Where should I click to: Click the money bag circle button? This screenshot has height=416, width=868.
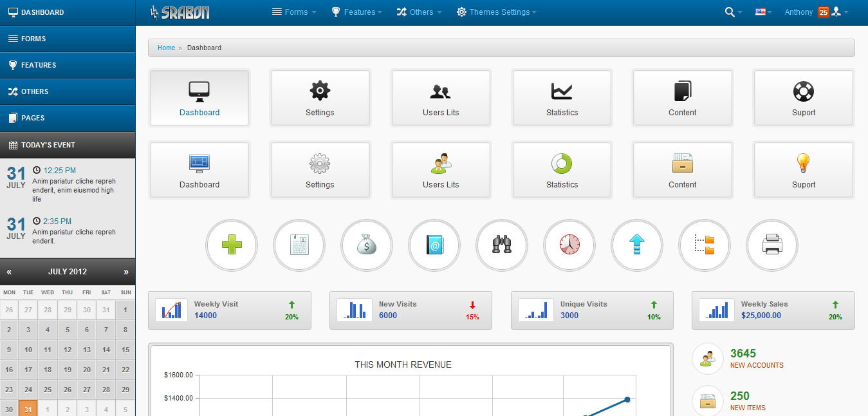click(367, 245)
